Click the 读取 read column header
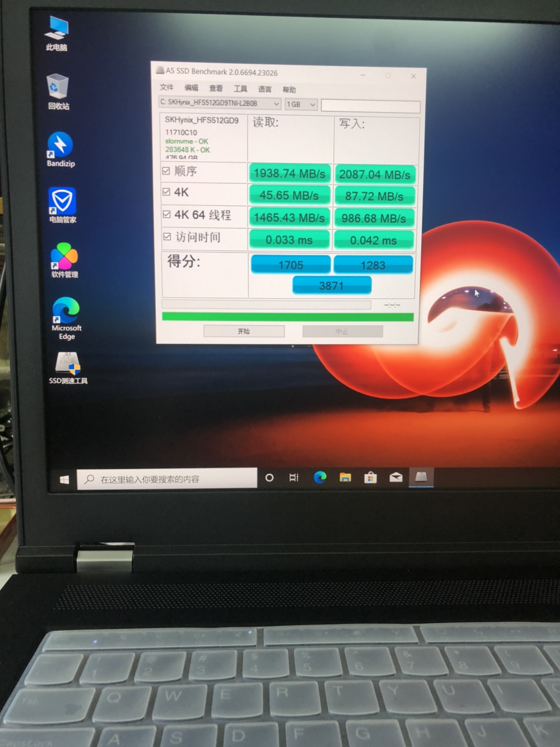 pos(266,122)
